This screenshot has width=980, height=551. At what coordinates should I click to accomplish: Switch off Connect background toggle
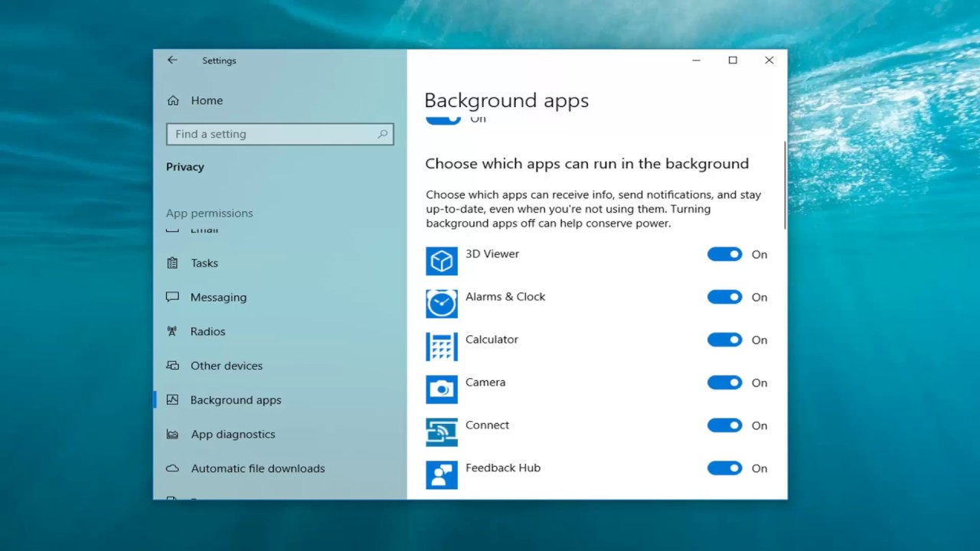pyautogui.click(x=724, y=425)
